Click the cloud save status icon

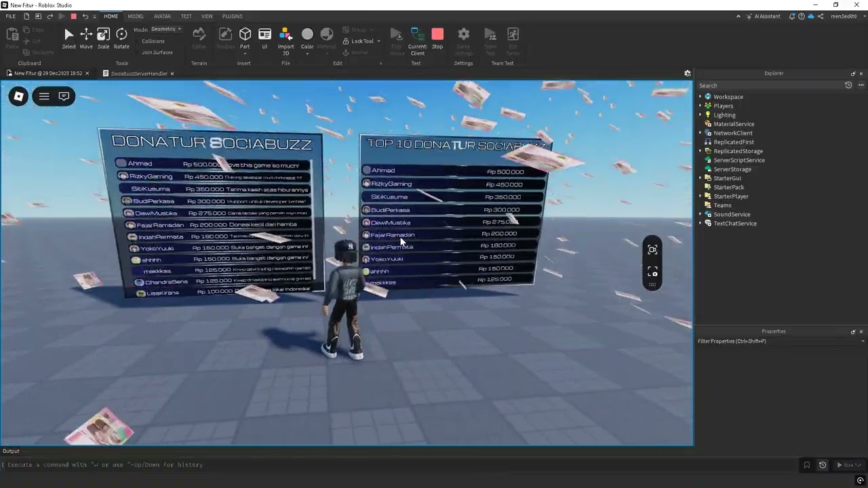(x=811, y=16)
